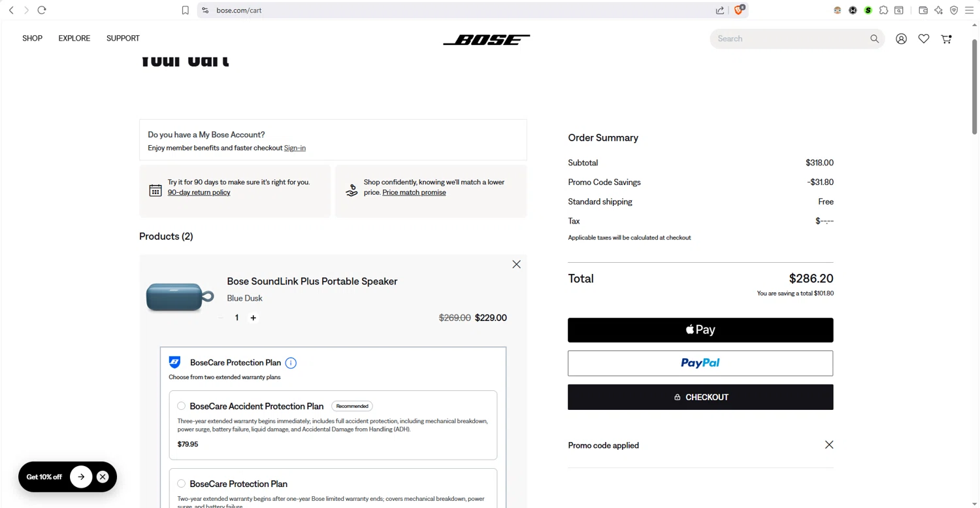Screen dimensions: 980x508
Task: Open Brave Leo AI sparkle icon
Action: point(939,10)
